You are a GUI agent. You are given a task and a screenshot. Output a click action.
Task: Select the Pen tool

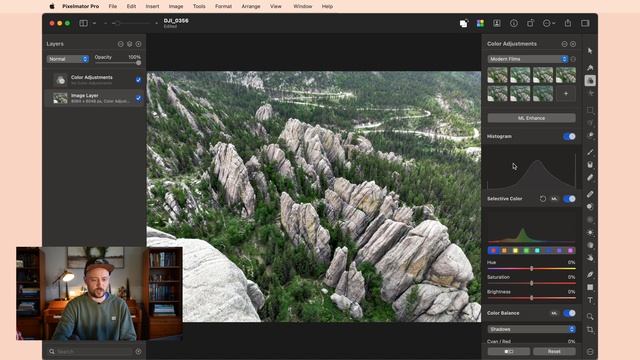click(590, 274)
